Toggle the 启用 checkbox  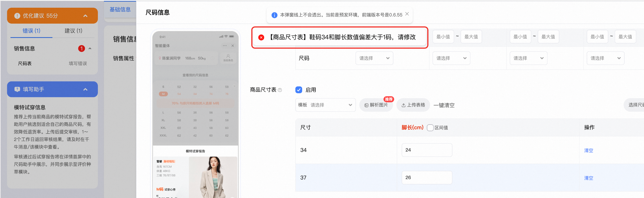tap(299, 90)
